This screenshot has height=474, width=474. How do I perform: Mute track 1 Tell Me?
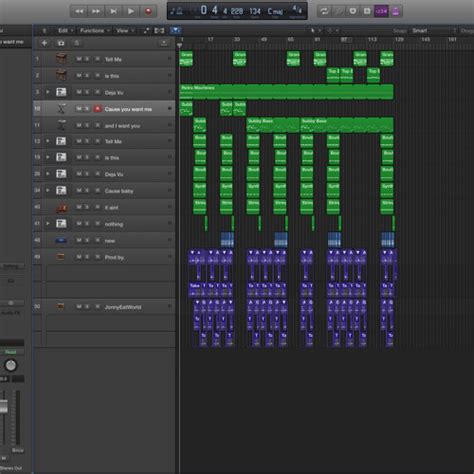(x=79, y=59)
